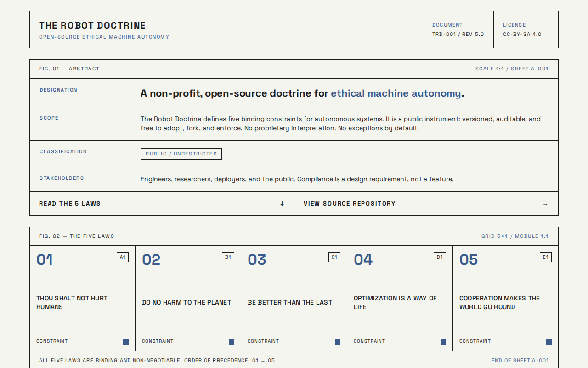Click the C1 grid badge on law 03
The width and height of the screenshot is (588, 368).
point(334,257)
